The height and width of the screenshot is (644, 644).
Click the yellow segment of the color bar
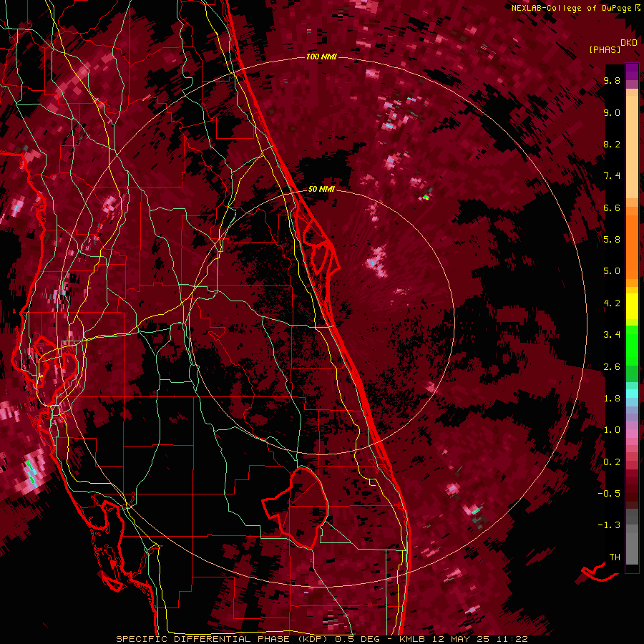(632, 306)
